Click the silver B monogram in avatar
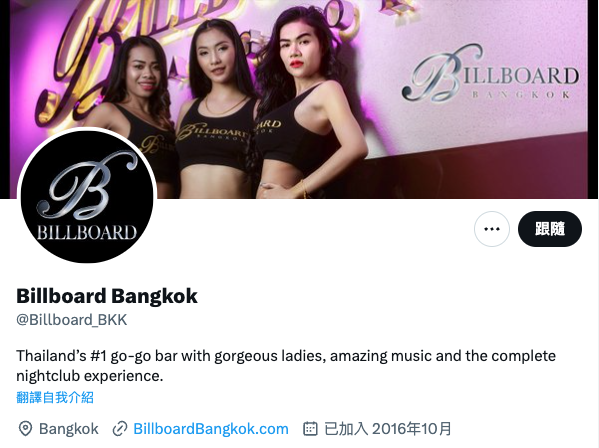 coord(87,185)
